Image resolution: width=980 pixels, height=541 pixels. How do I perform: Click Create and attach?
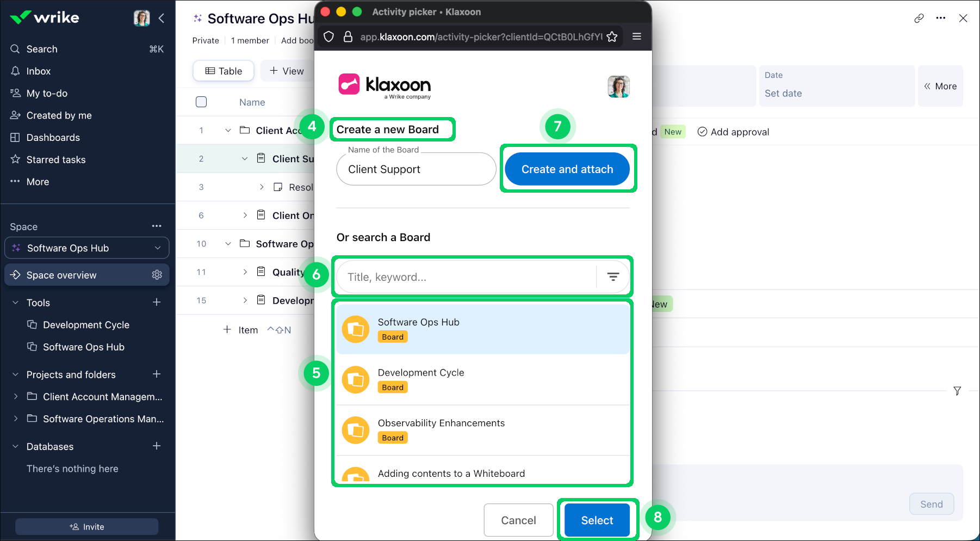click(x=567, y=169)
